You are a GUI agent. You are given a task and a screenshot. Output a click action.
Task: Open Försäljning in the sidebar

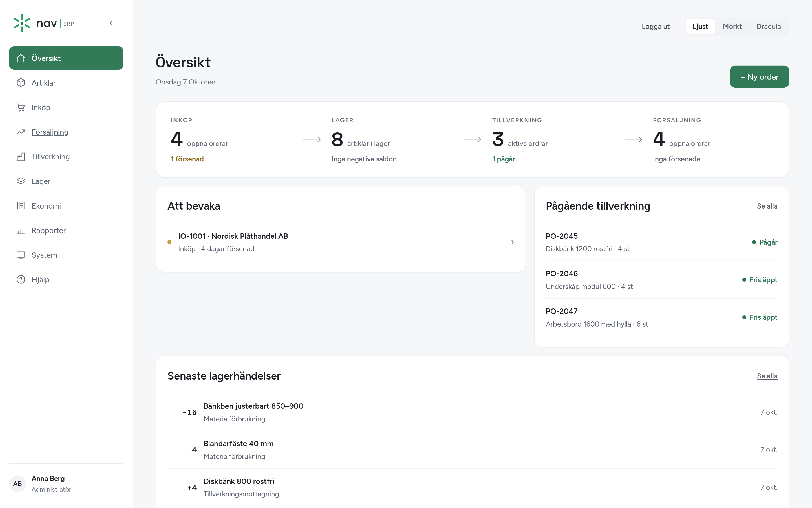pyautogui.click(x=50, y=132)
